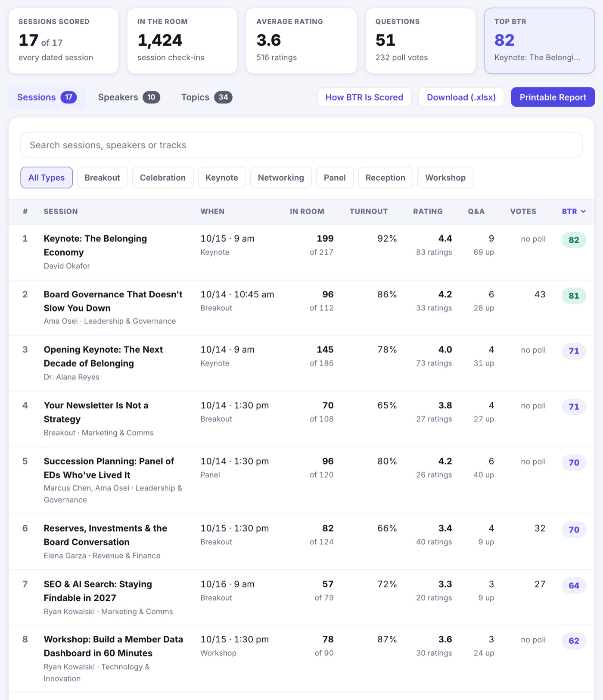This screenshot has width=603, height=700.
Task: Sort by the Session column header
Action: pos(61,212)
